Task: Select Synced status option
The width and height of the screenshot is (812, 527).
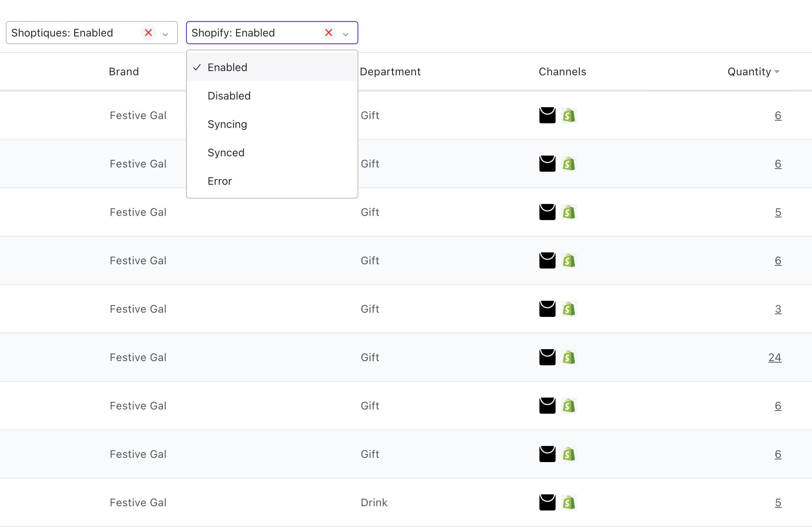Action: (272, 152)
